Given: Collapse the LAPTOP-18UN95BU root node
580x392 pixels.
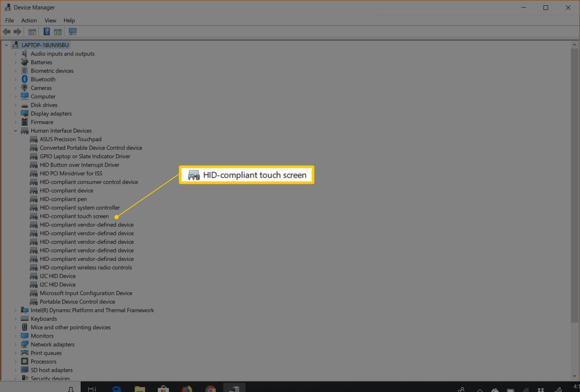Looking at the screenshot, I should tap(6, 45).
